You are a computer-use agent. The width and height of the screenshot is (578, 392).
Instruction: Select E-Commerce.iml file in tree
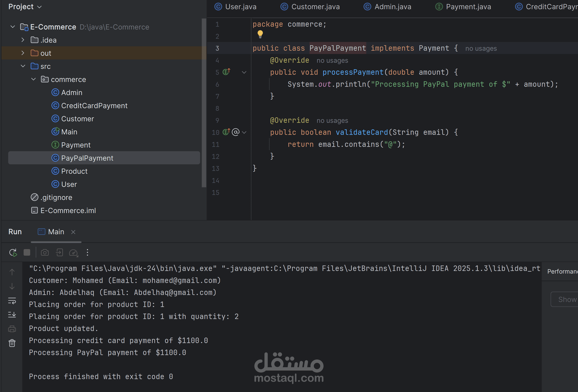tap(63, 211)
